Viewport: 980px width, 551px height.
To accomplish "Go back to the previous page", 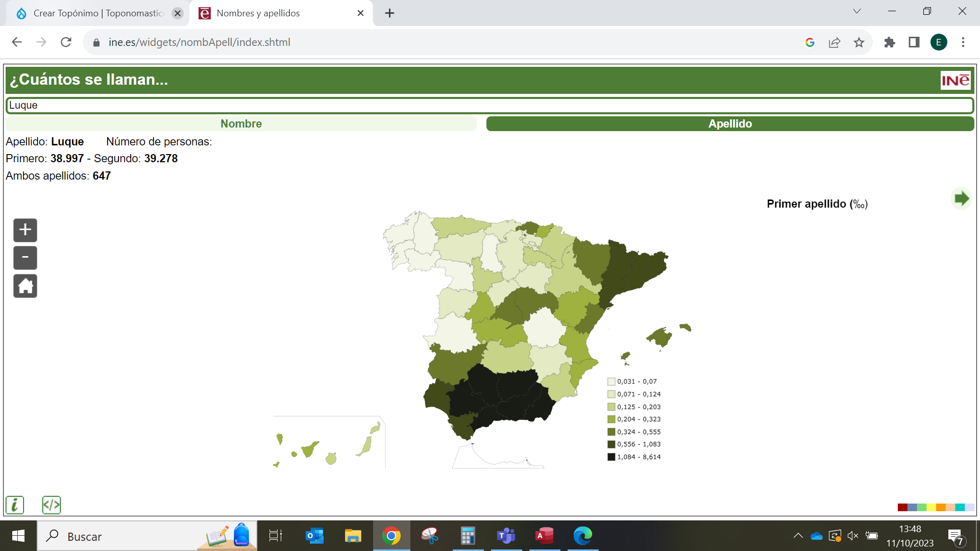I will (x=17, y=42).
